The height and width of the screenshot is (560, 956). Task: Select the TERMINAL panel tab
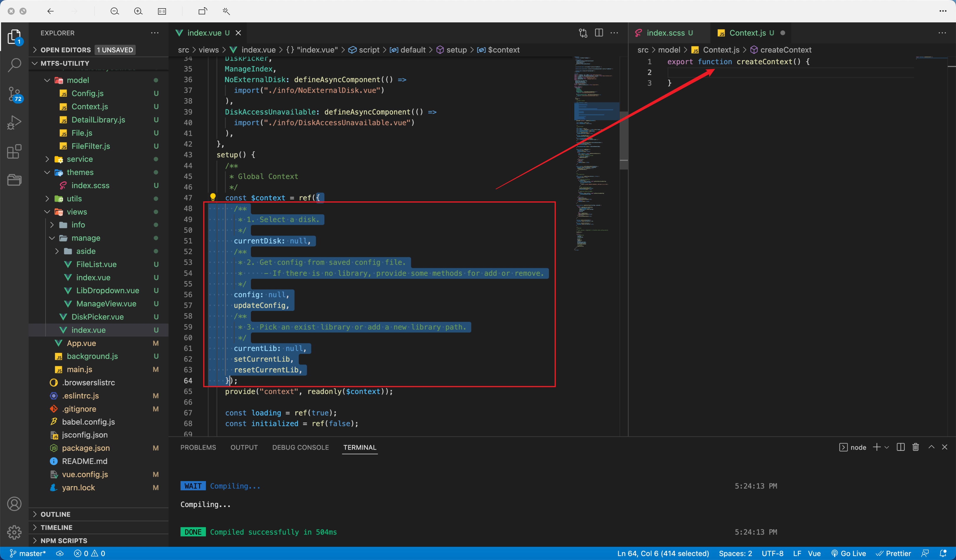tap(360, 448)
